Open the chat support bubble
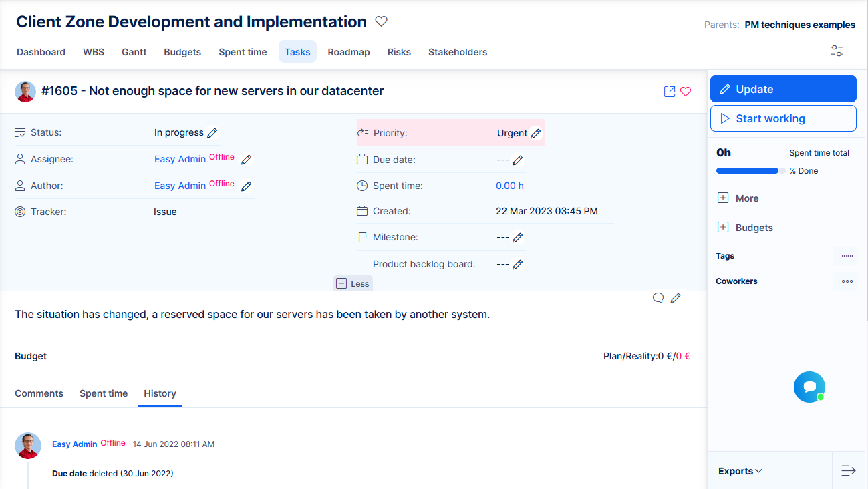Viewport: 868px width, 489px height. click(809, 387)
